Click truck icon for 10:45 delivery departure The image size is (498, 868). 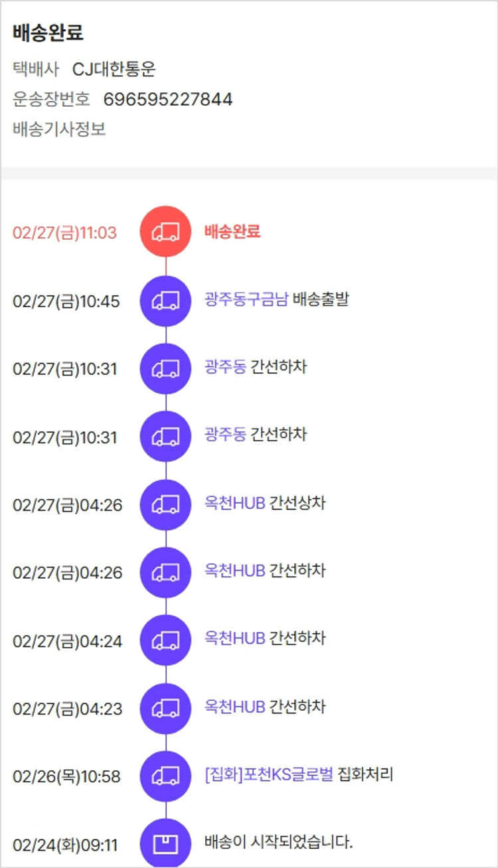pyautogui.click(x=165, y=301)
